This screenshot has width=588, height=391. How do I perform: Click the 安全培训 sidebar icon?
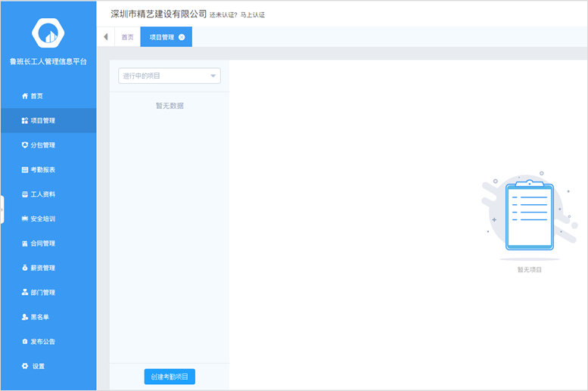[25, 219]
